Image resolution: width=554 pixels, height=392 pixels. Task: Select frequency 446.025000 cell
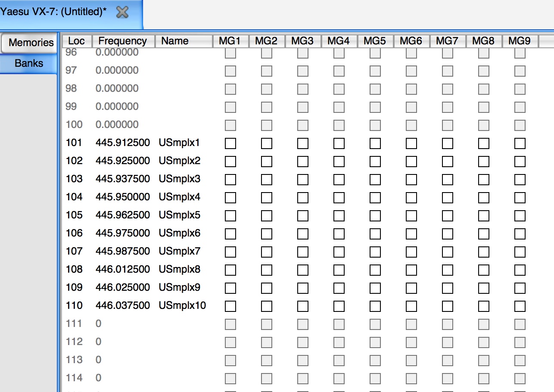click(x=123, y=287)
